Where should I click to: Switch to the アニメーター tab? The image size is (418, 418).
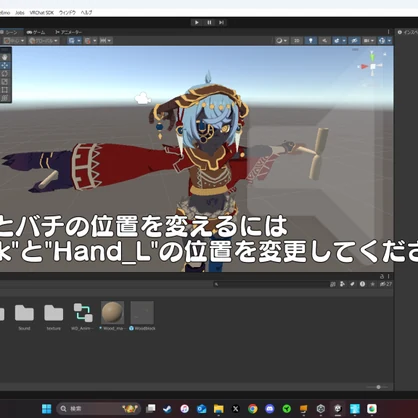point(68,32)
